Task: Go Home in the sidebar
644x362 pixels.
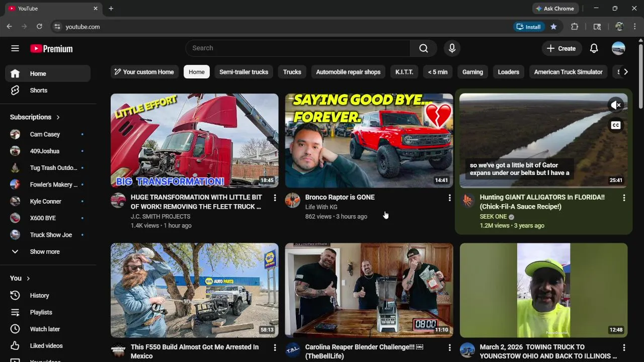Action: pos(48,73)
